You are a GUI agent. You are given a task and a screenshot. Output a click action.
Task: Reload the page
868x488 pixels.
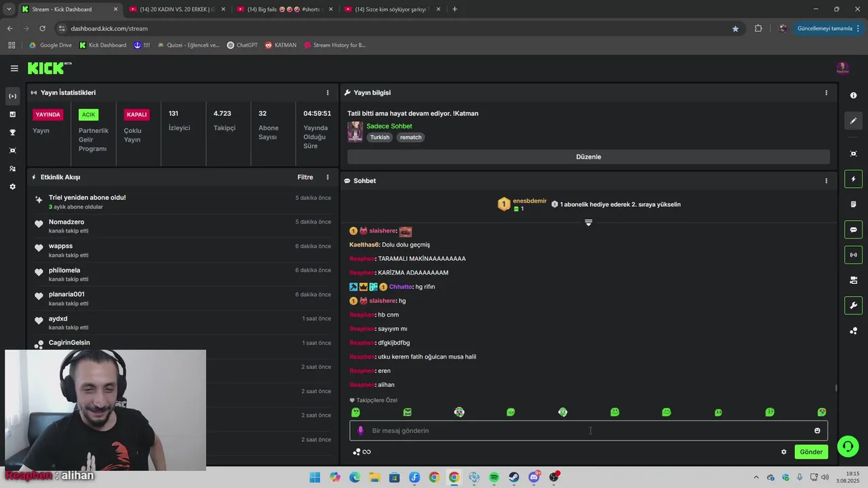click(x=42, y=28)
